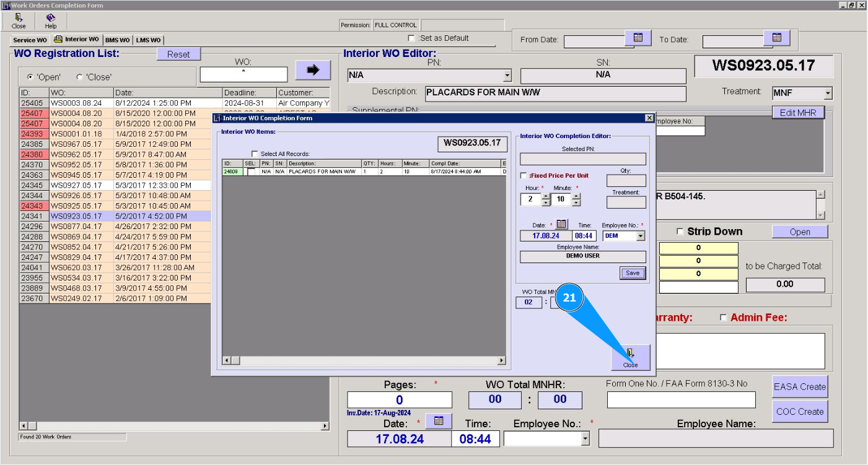This screenshot has height=465, width=868.
Task: Close the Interior WO Completion Form dialog
Action: (649, 118)
